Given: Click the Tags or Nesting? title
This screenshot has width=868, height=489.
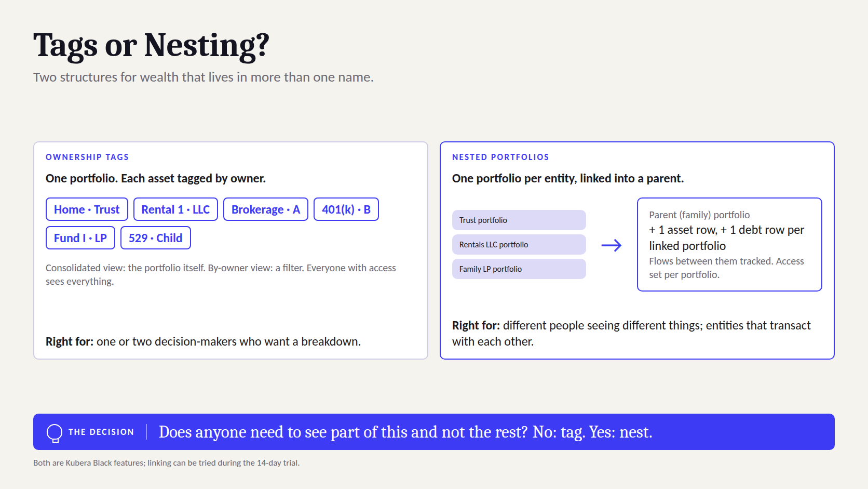Looking at the screenshot, I should (x=152, y=45).
